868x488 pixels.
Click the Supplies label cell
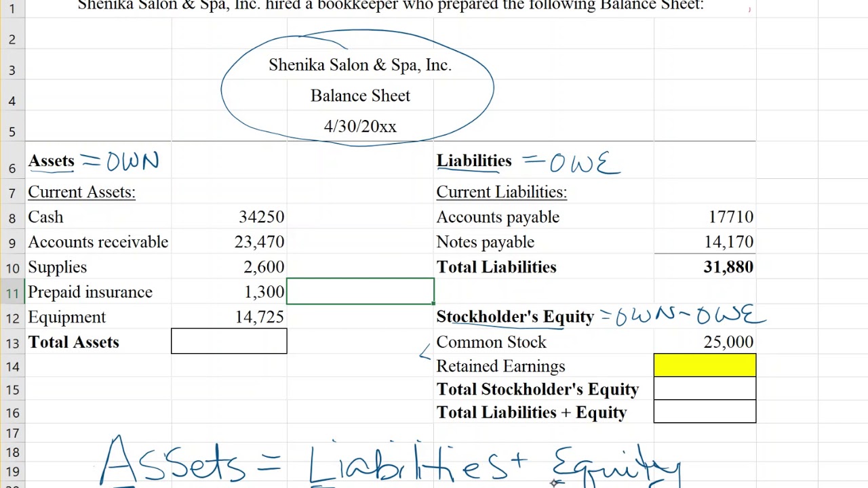pyautogui.click(x=98, y=267)
